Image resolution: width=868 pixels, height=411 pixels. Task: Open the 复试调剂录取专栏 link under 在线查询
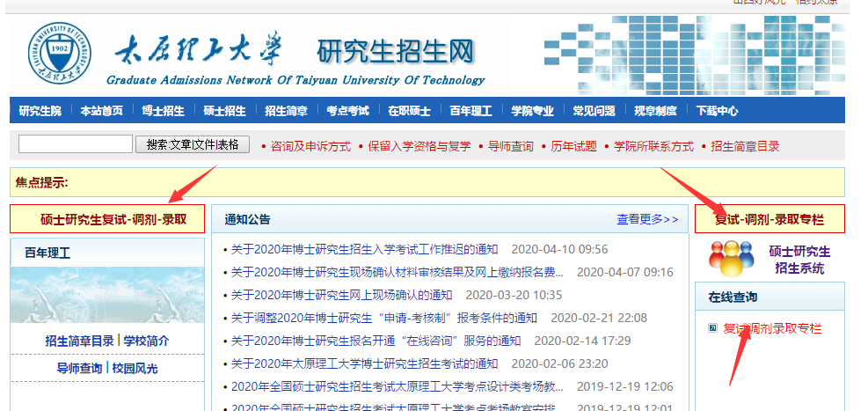[772, 328]
